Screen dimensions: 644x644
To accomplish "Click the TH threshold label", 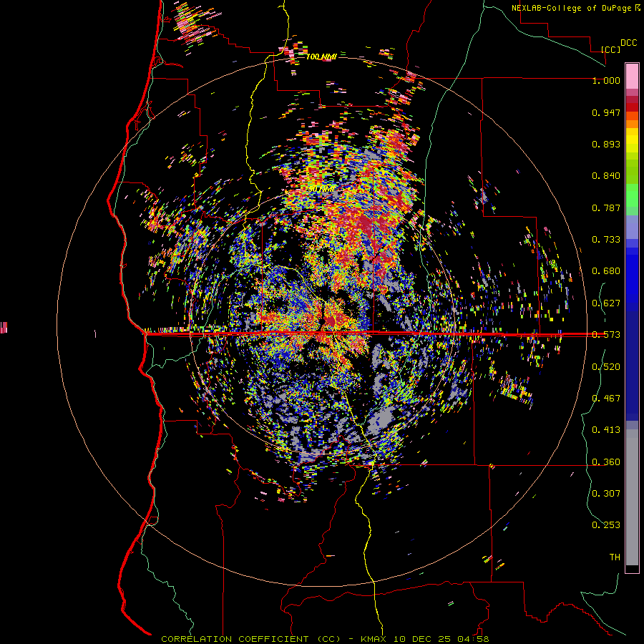I will click(615, 557).
